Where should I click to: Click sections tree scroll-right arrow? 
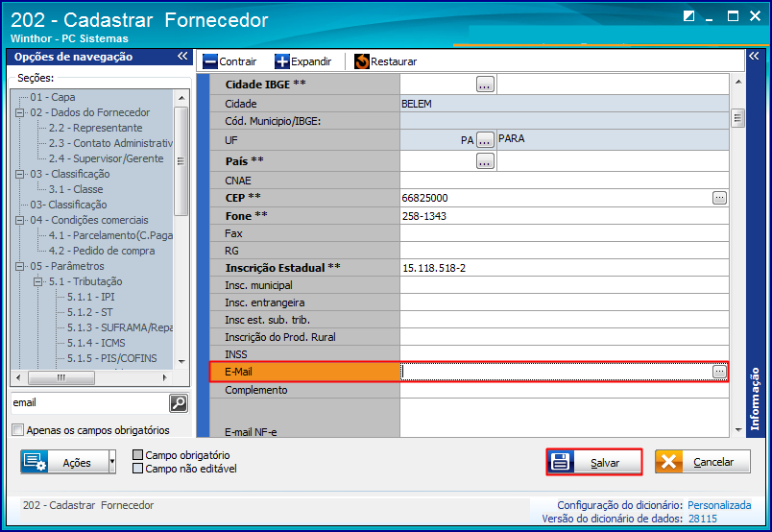pyautogui.click(x=164, y=377)
